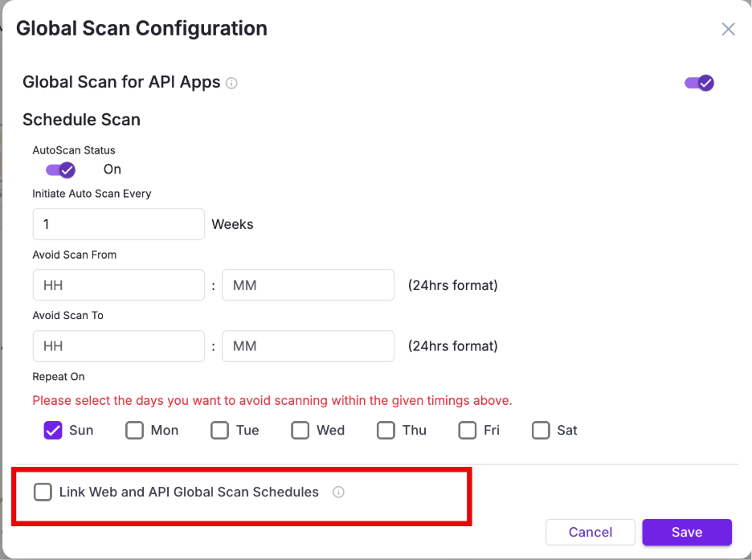
Task: Enable Link Web and API Global Scan Schedules
Action: click(x=43, y=493)
